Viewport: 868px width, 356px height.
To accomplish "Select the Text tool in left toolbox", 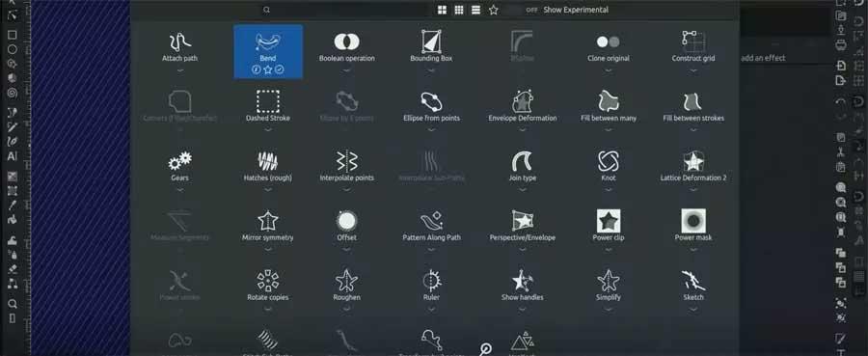I will coord(12,156).
